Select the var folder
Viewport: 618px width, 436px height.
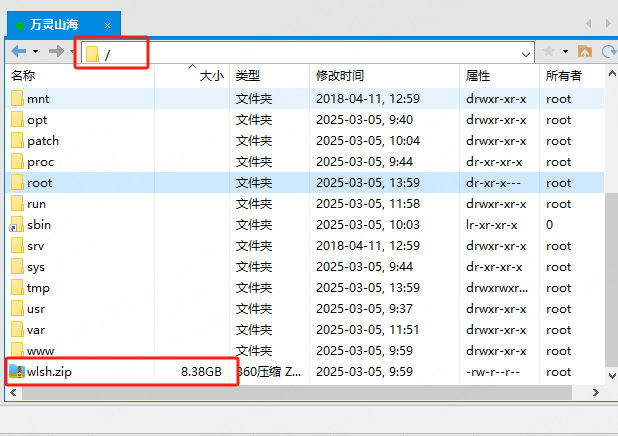point(305,330)
